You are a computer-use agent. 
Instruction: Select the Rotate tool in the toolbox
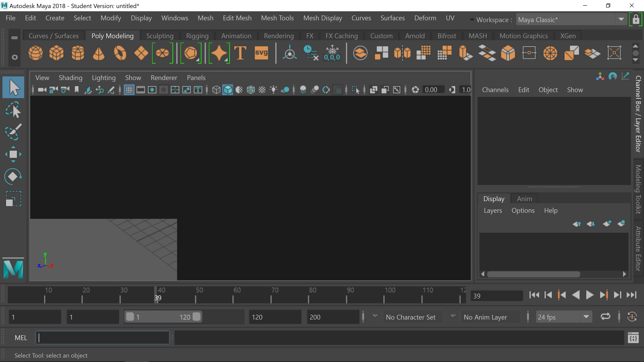click(x=13, y=177)
